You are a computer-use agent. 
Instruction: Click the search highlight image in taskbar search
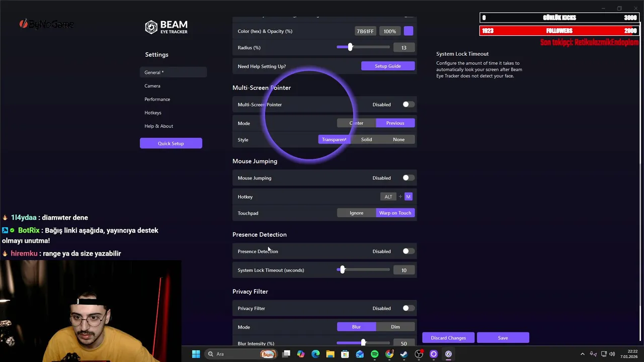click(x=268, y=354)
